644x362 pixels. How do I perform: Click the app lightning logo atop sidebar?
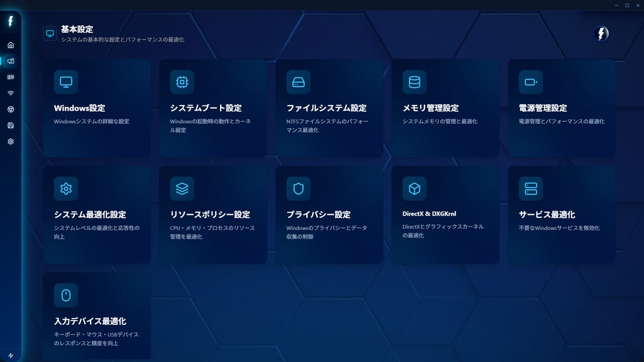pos(11,21)
